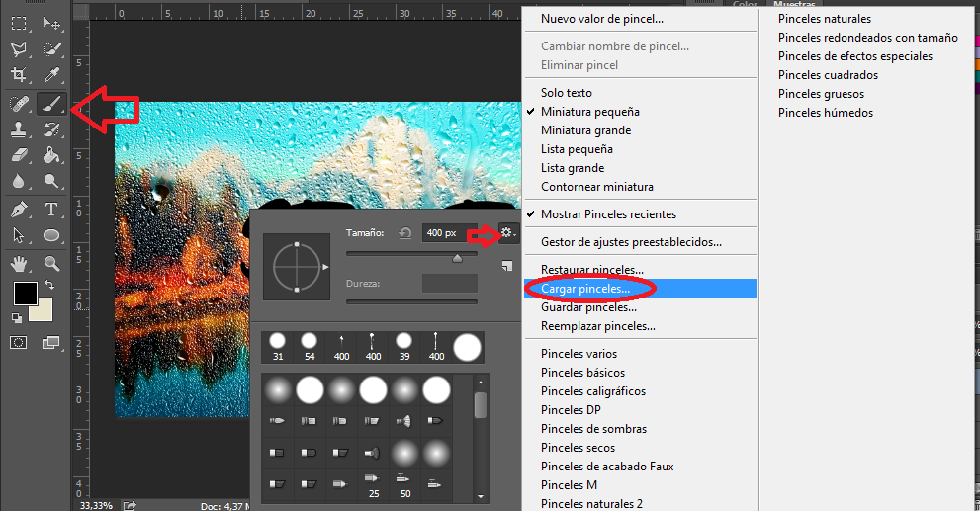Click brush list scroll up arrow

[x=480, y=383]
